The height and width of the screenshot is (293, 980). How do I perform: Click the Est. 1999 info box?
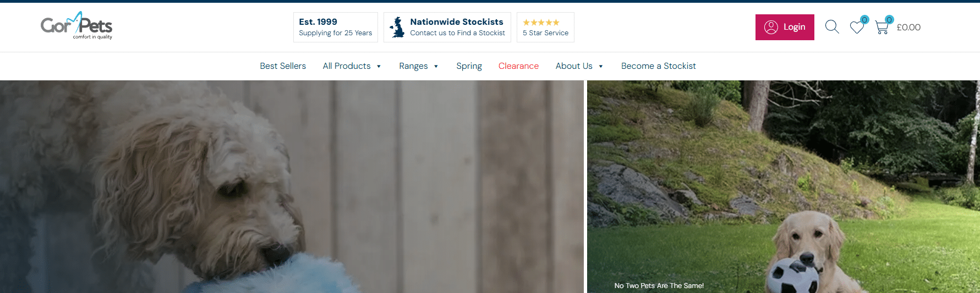pos(335,28)
